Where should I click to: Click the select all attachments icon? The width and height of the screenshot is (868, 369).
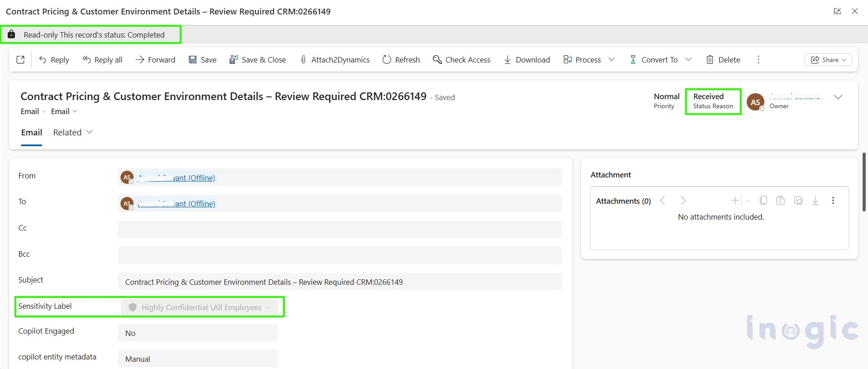click(x=798, y=200)
